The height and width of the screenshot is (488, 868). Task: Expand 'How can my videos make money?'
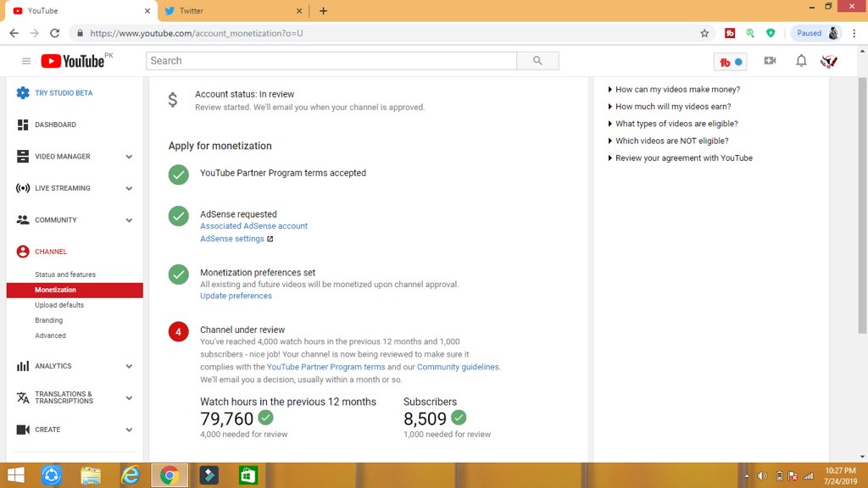click(x=674, y=89)
